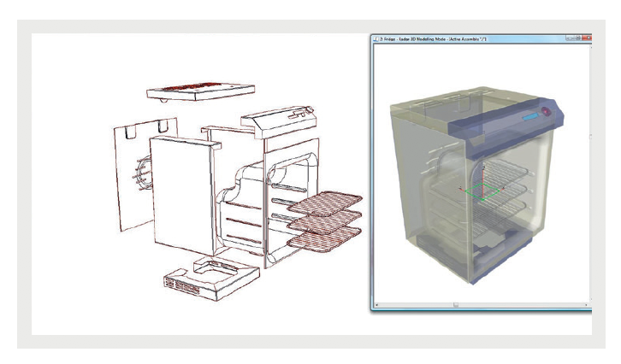Viewport: 621px width, 364px height.
Task: Click the horizontal scrollbar right arrow
Action: click(x=586, y=305)
